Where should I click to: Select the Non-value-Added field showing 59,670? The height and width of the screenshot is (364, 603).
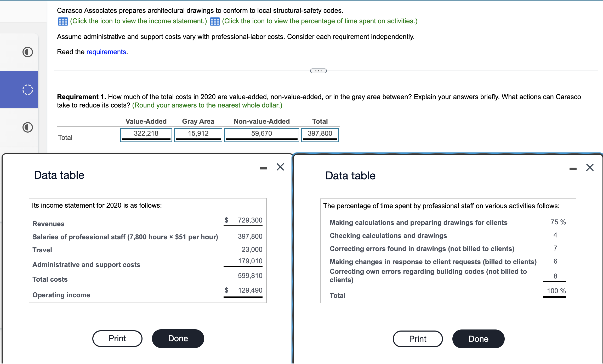(261, 134)
